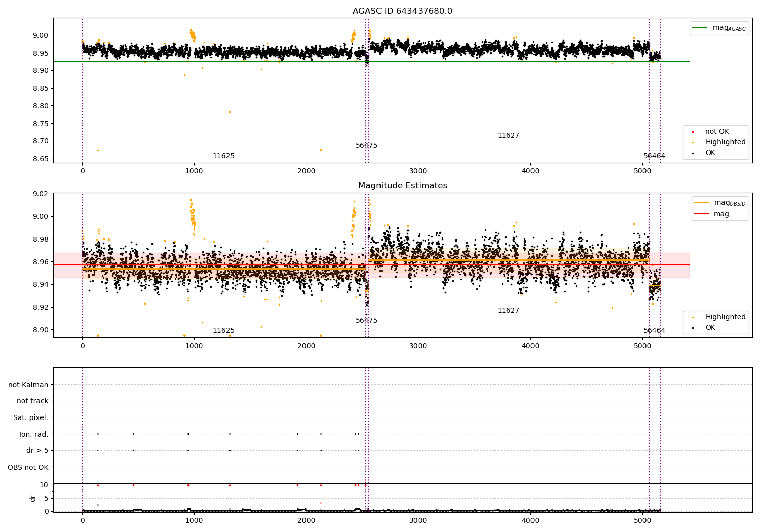This screenshot has height=532, width=760.
Task: Click the y-axis tick label 8.70
Action: point(40,141)
